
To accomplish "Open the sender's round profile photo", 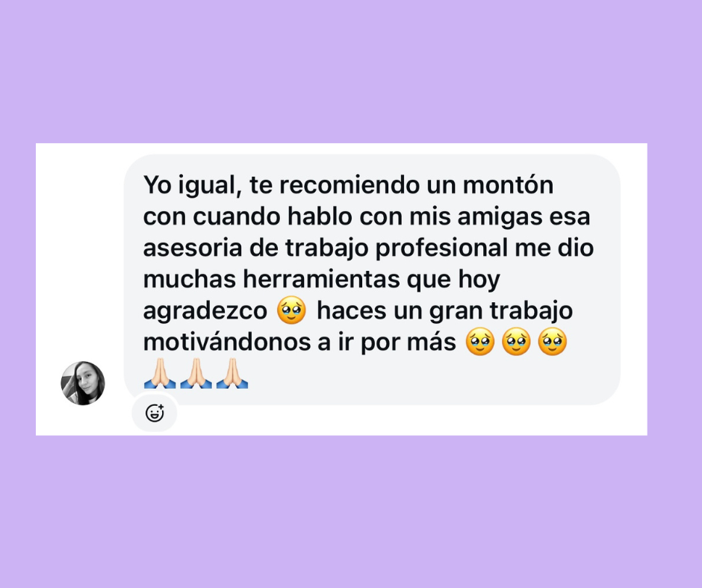I will 83,383.
